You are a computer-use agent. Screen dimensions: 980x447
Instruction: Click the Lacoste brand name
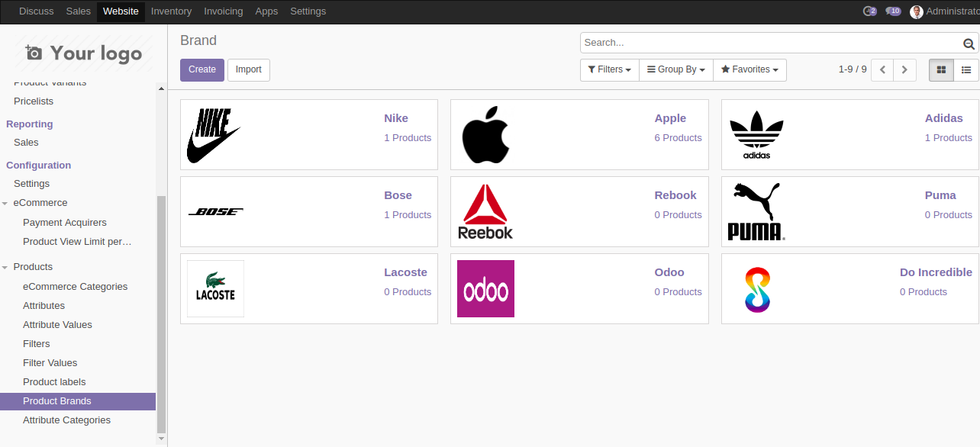tap(405, 272)
